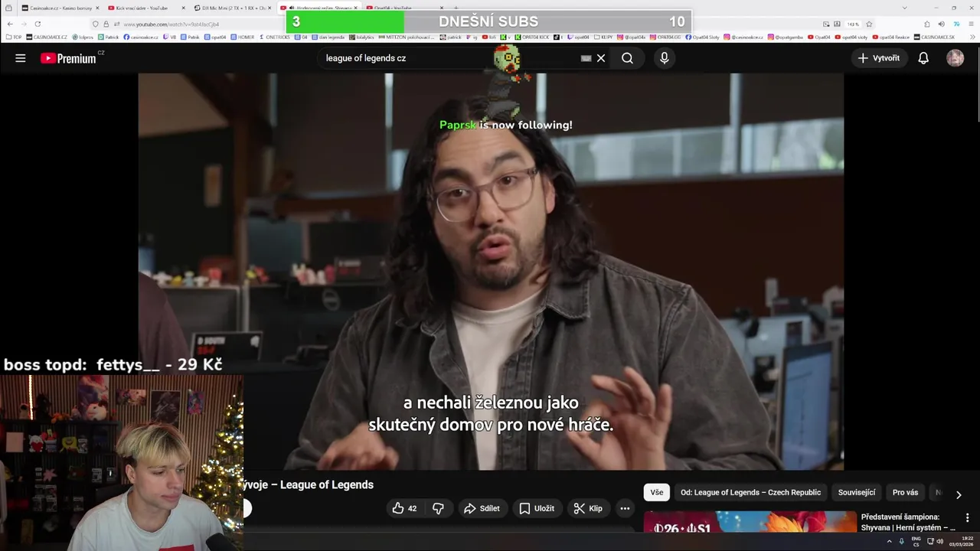Image resolution: width=980 pixels, height=551 pixels.
Task: Click the YouTube Premium logo
Action: (x=69, y=58)
